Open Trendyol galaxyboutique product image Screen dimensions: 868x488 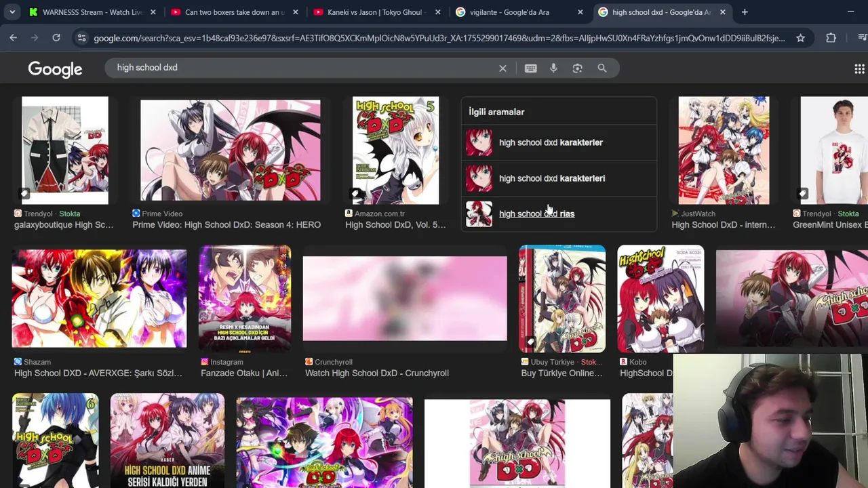pyautogui.click(x=64, y=150)
